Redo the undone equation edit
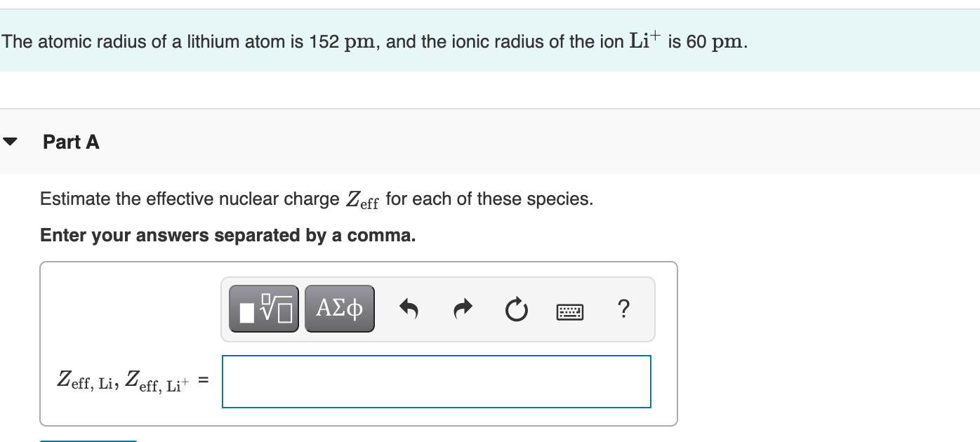This screenshot has width=980, height=442. 463,309
